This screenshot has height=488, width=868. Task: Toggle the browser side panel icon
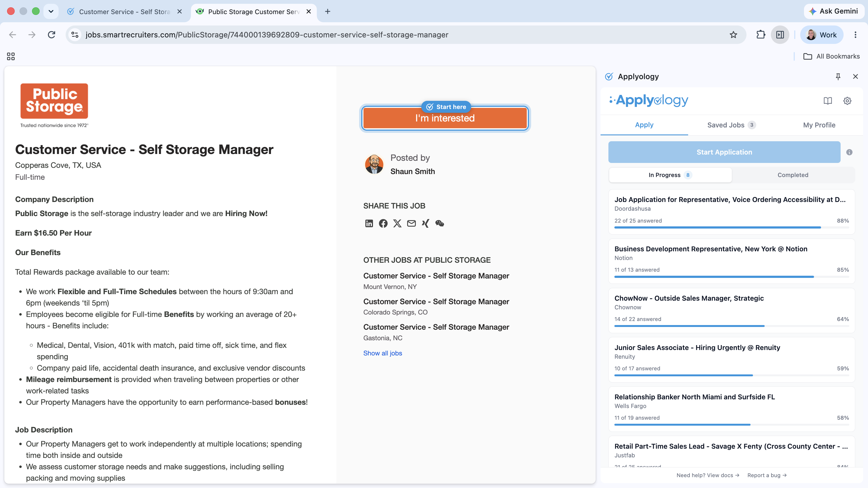coord(780,35)
